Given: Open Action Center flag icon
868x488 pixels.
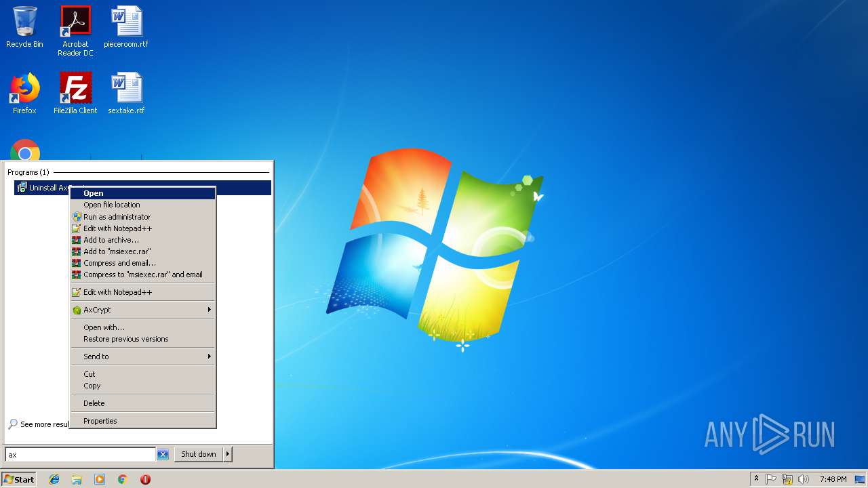Looking at the screenshot, I should point(771,479).
